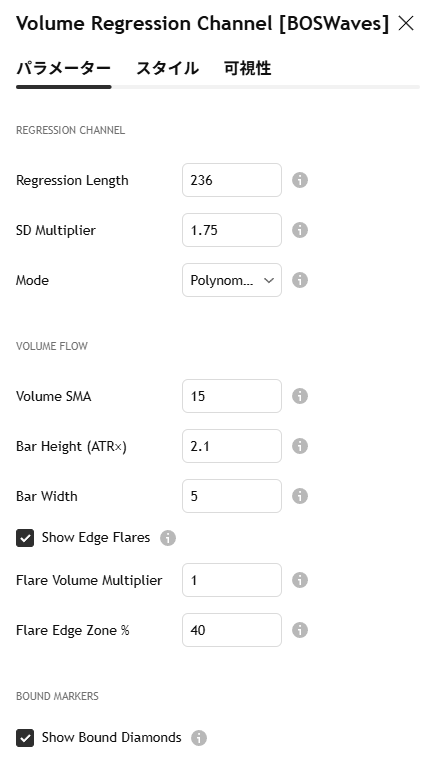This screenshot has width=428, height=769.
Task: Toggle the Show Bound Diamonds checkbox
Action: (x=25, y=738)
